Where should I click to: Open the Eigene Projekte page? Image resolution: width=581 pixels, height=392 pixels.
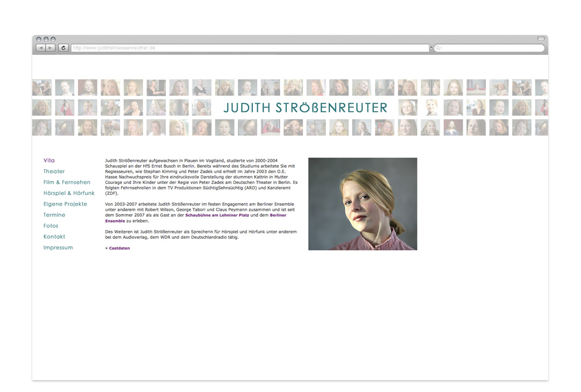(65, 204)
